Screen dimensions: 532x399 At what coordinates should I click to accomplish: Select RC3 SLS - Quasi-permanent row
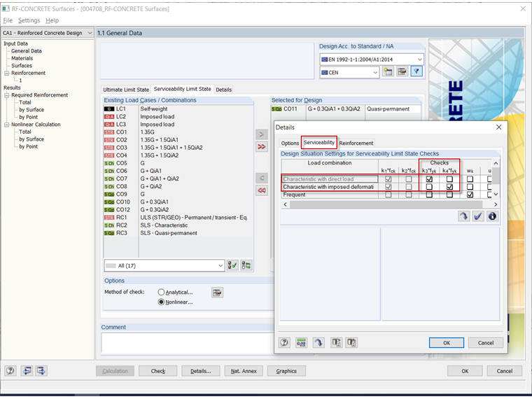click(178, 233)
